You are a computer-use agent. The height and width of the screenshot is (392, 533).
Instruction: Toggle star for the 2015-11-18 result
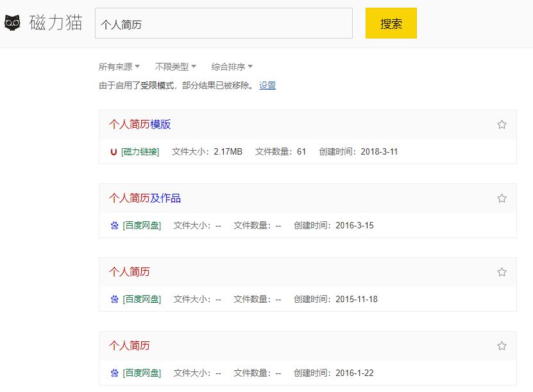tap(502, 272)
